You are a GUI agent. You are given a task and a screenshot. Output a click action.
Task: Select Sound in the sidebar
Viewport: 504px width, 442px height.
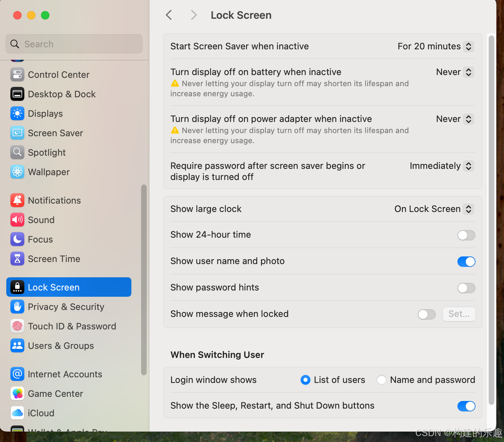point(69,220)
